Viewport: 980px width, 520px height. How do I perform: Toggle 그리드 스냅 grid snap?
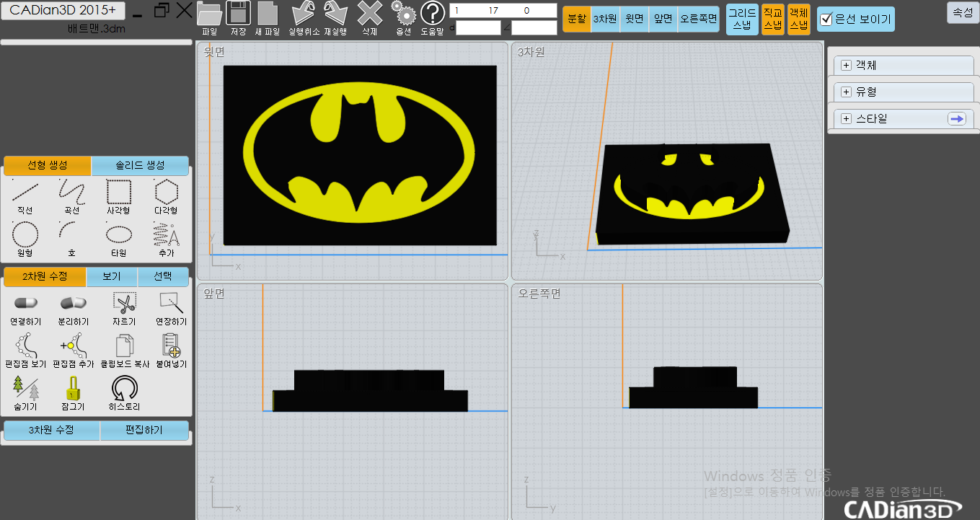point(742,19)
